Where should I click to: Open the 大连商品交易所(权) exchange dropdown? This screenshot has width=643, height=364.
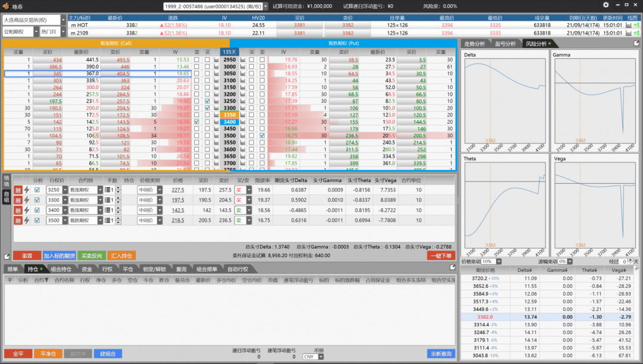click(63, 20)
